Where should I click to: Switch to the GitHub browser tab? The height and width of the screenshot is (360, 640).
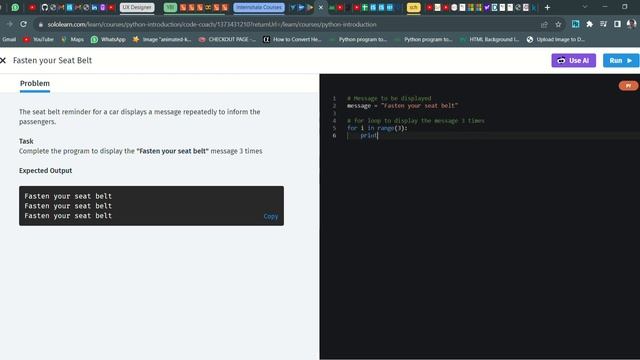tap(44, 7)
